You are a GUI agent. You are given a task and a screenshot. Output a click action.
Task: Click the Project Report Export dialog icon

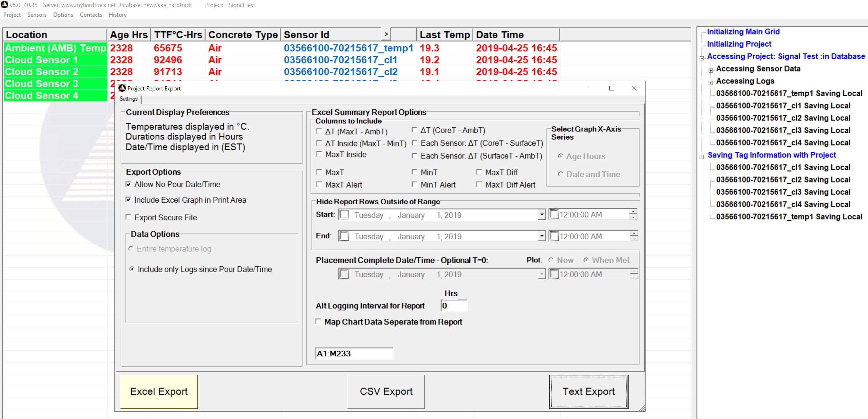(x=122, y=88)
